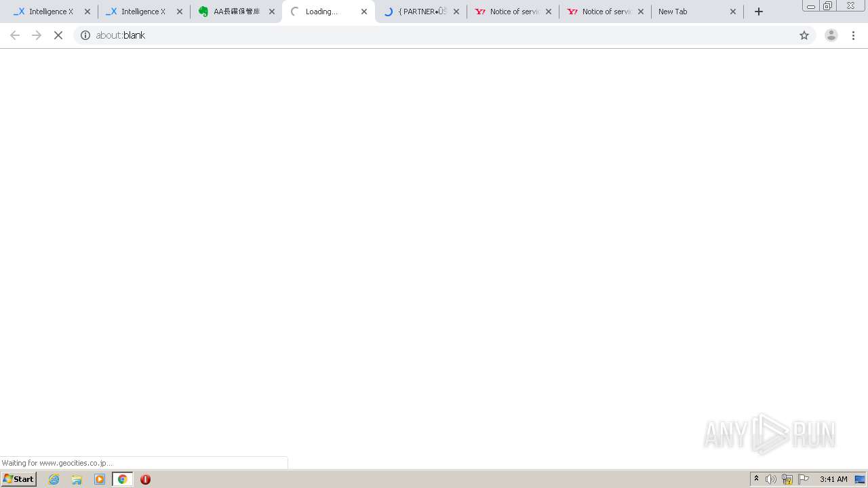Open the red Opera taskbar icon
868x488 pixels.
coord(145,479)
